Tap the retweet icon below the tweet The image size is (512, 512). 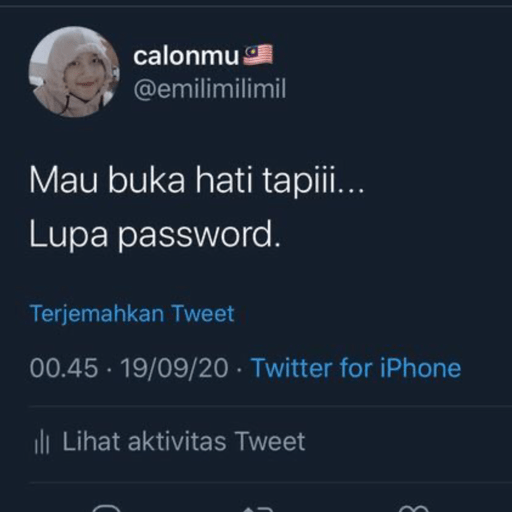click(x=259, y=509)
